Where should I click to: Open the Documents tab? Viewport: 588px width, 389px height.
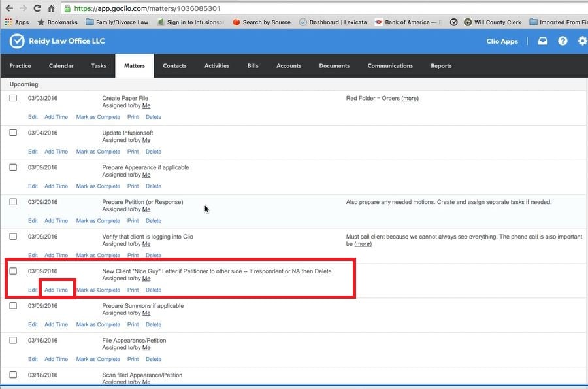click(334, 66)
